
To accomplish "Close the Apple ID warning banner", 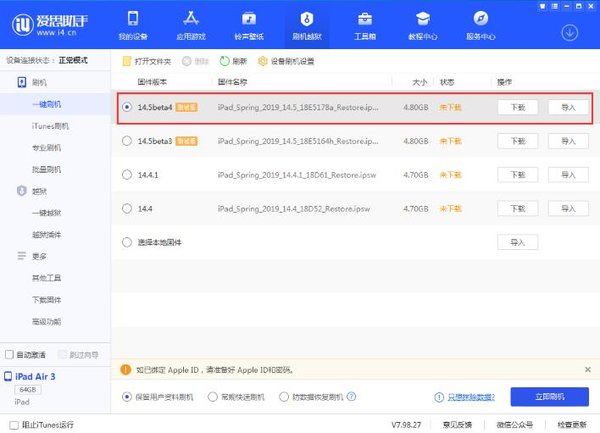I will (588, 370).
